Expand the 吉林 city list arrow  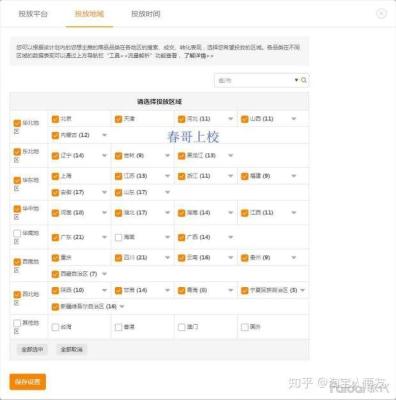click(167, 156)
